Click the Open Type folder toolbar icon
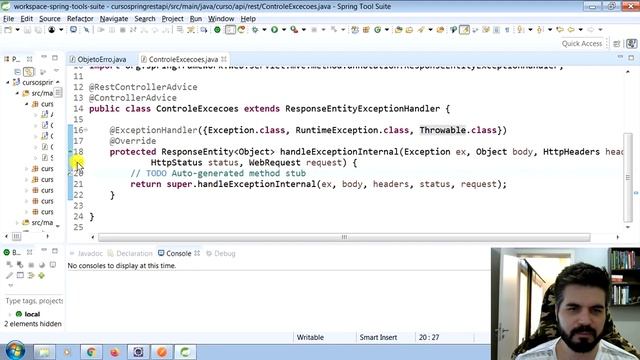The height and width of the screenshot is (360, 640). coord(399,30)
